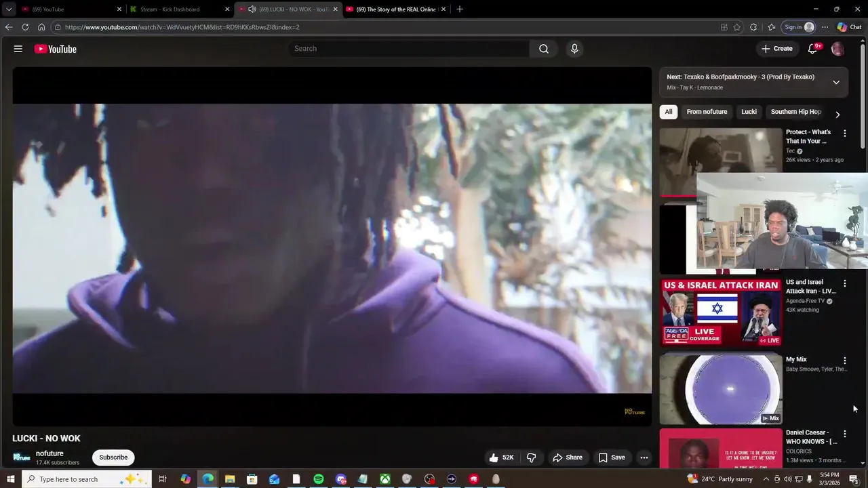Mute the LUCKI tab audio speaker icon
This screenshot has width=868, height=488.
point(252,9)
